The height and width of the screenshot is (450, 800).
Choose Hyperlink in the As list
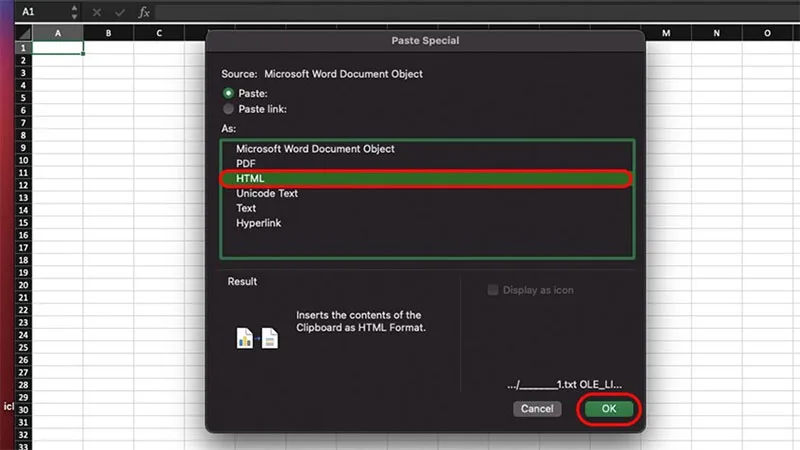428,223
